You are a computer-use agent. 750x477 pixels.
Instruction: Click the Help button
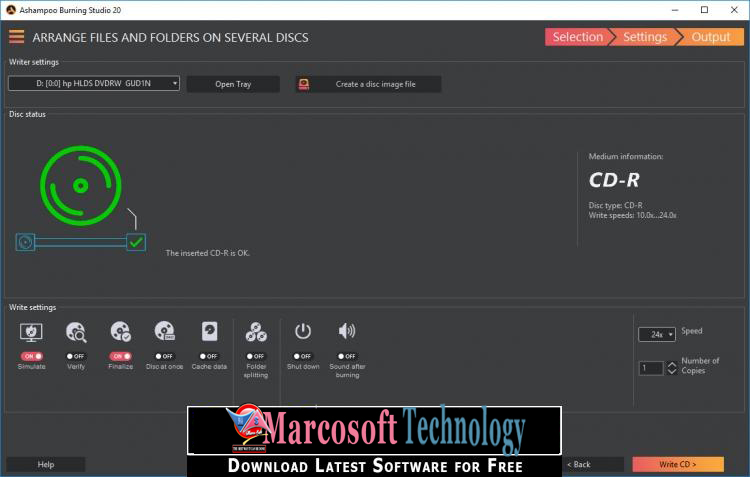(46, 464)
